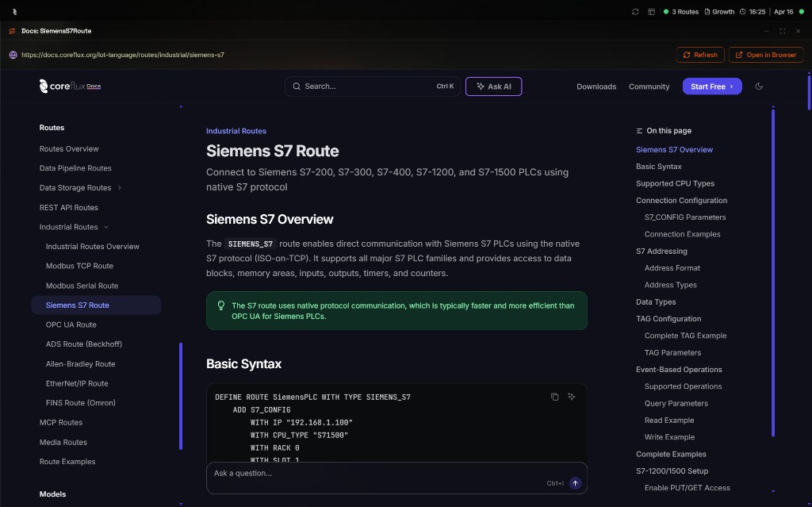812x507 pixels.
Task: Expand the Data Storage Routes chevron
Action: click(120, 188)
